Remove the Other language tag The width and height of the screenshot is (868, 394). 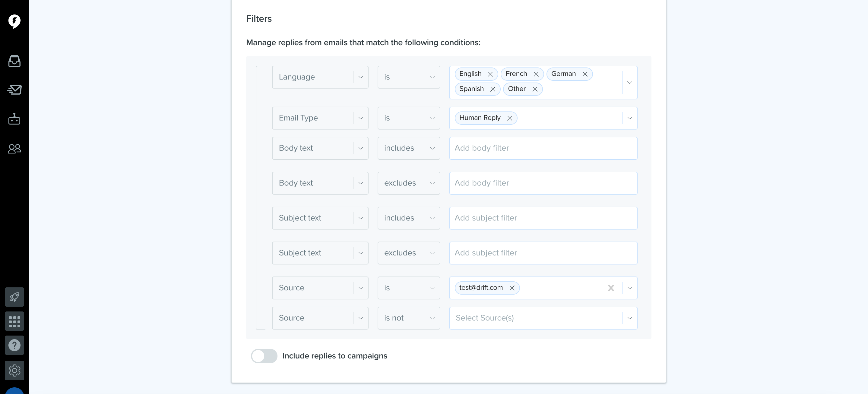(534, 89)
